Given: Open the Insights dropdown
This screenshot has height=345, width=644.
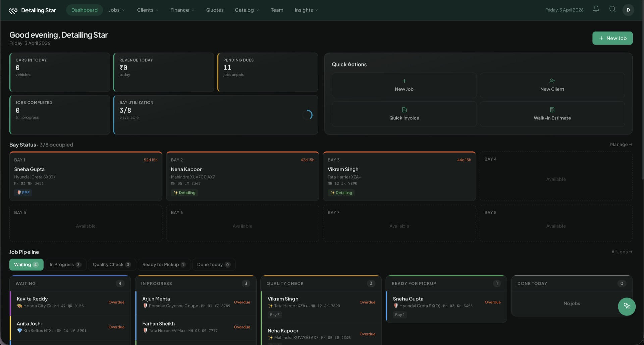Looking at the screenshot, I should [x=306, y=10].
